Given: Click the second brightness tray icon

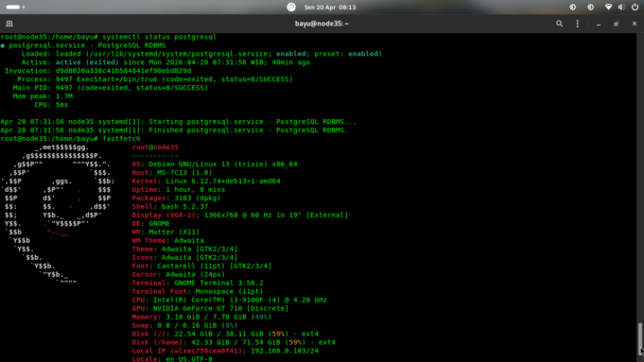Looking at the screenshot, I should 591,7.
